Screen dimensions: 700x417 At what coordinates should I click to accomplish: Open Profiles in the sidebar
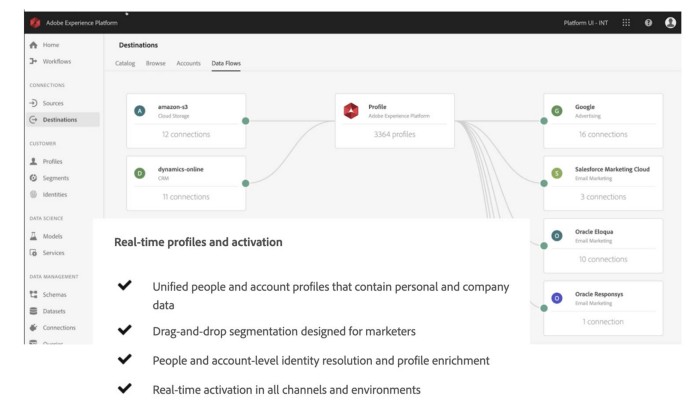point(53,161)
